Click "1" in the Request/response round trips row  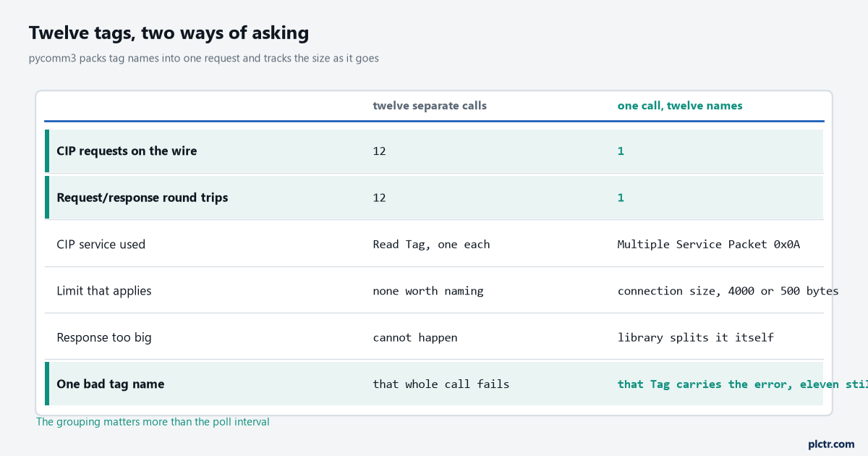621,198
